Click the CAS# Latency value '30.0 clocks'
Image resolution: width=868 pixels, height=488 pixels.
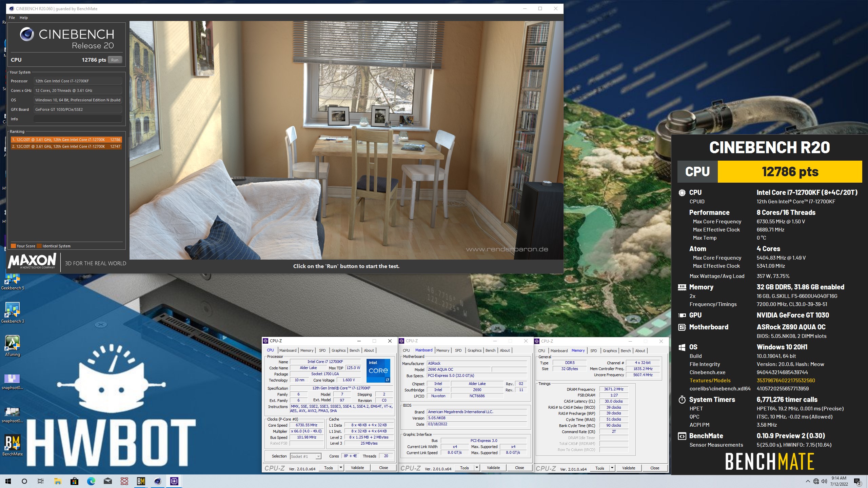click(614, 401)
